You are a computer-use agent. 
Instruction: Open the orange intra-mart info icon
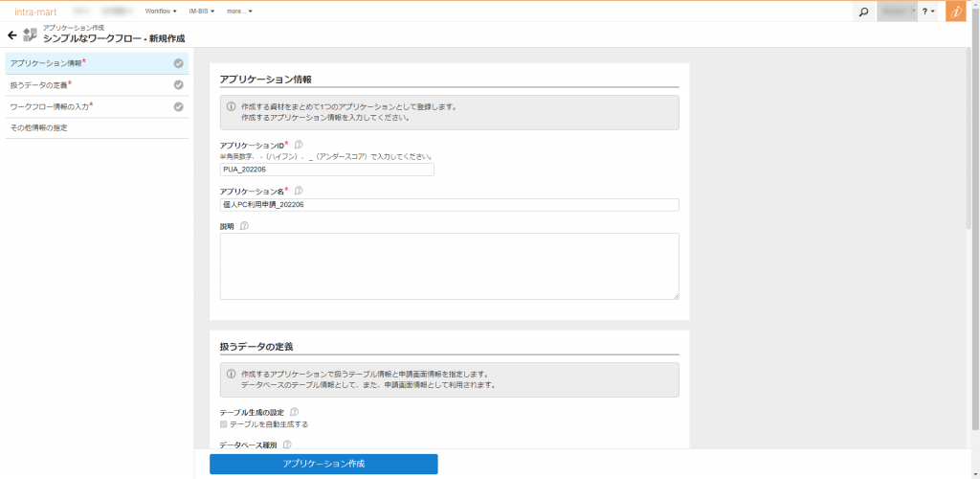point(955,11)
